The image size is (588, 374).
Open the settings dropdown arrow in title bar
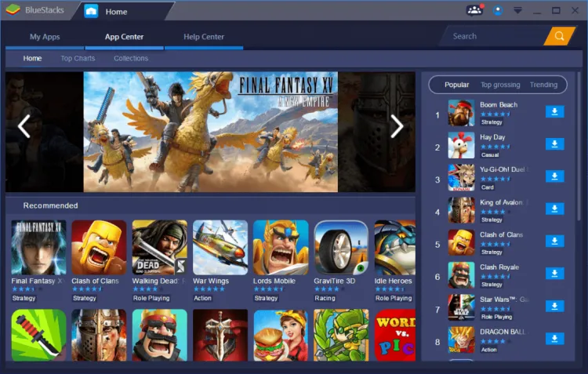[x=517, y=10]
